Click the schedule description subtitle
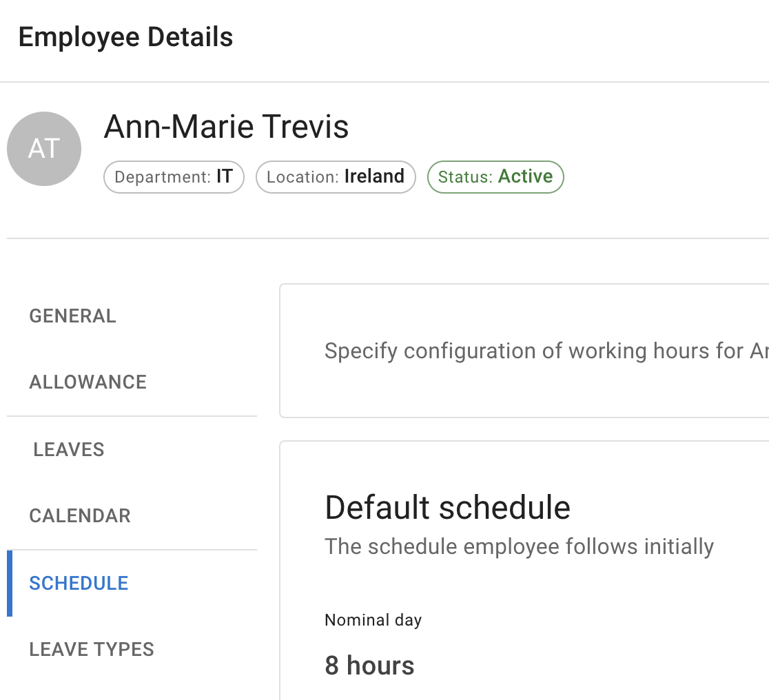The width and height of the screenshot is (769, 700). tap(519, 546)
